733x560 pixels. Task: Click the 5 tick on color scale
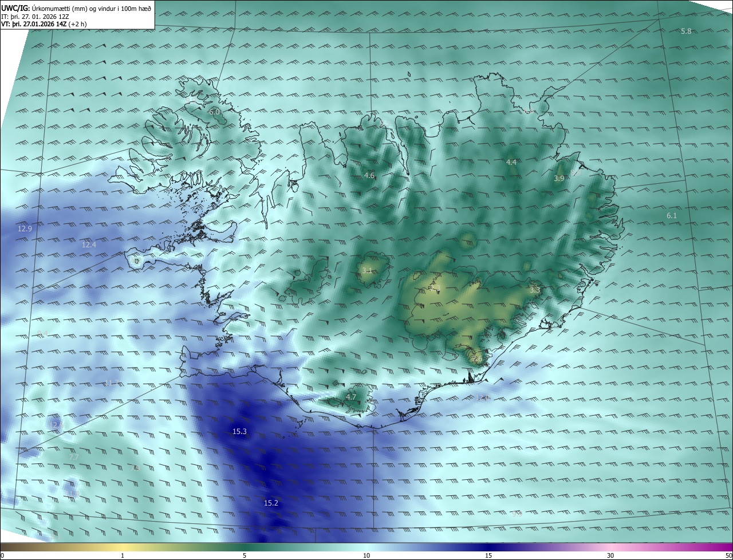(x=245, y=555)
